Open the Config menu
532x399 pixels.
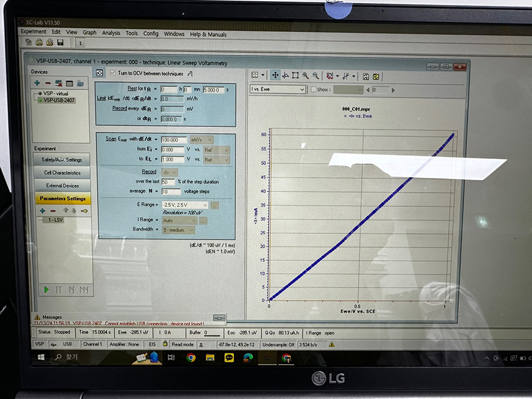[151, 34]
